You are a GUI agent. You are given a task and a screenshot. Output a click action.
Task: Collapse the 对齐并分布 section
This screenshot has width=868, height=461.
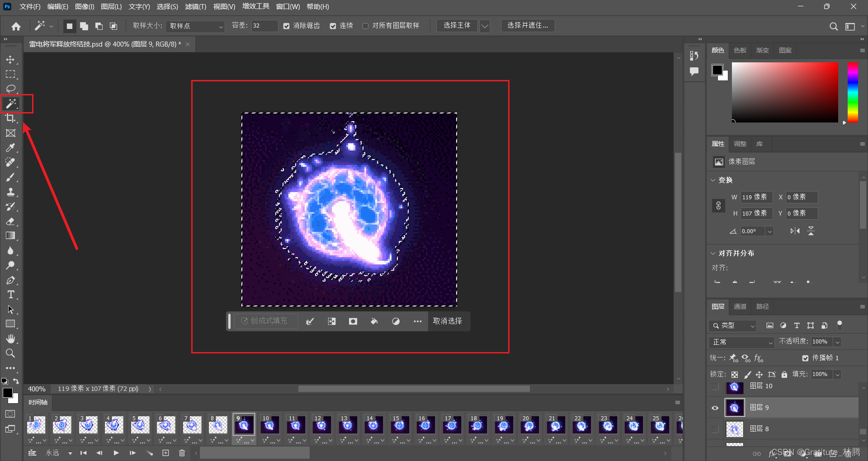click(x=713, y=254)
